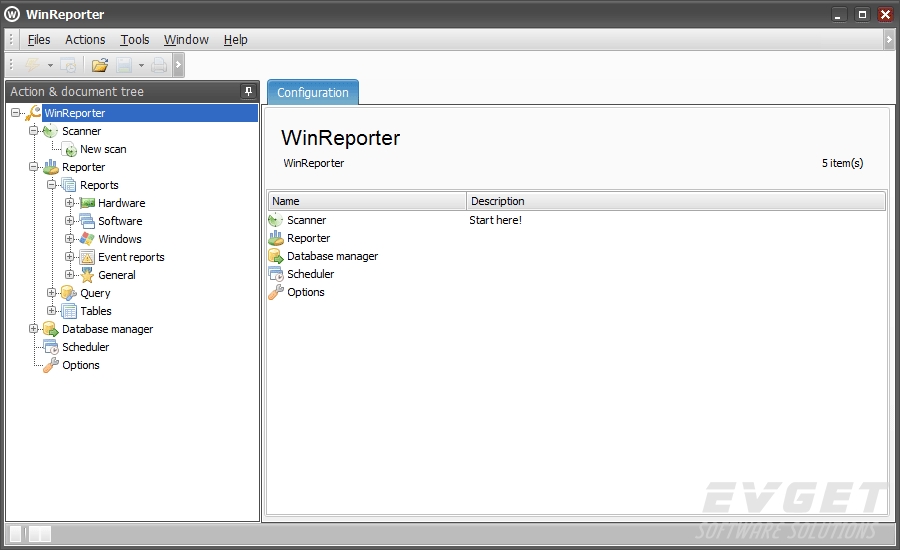Collapse the Scanner tree node
The width and height of the screenshot is (900, 550).
click(33, 130)
